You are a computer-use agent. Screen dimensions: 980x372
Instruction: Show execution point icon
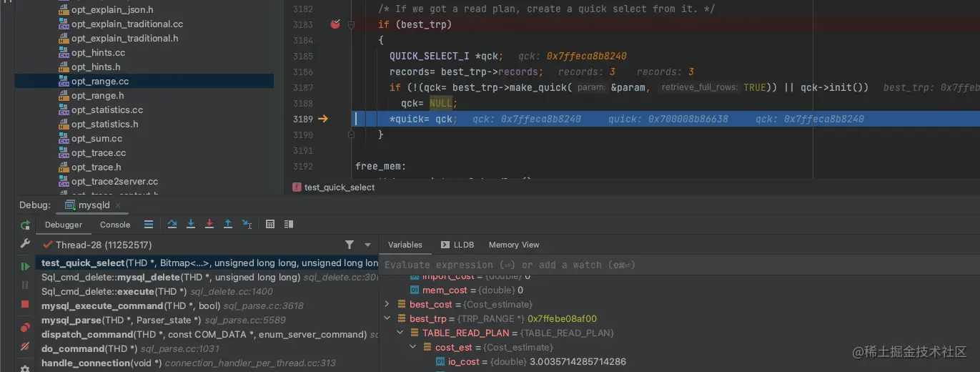[149, 224]
